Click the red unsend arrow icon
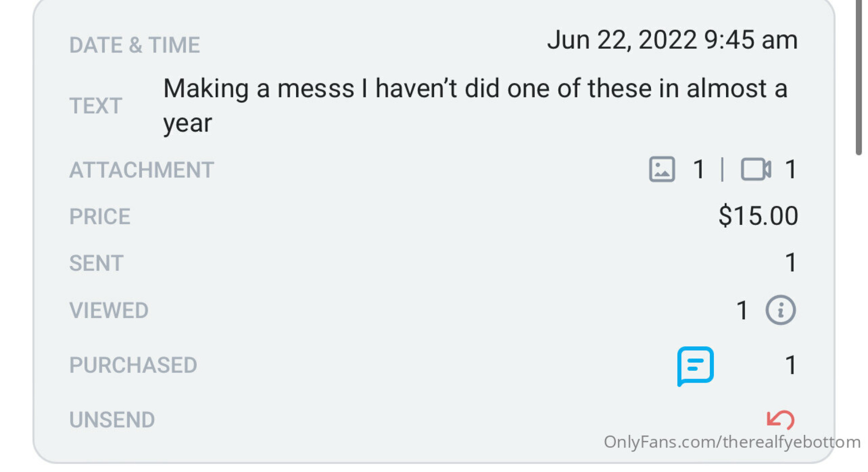 780,420
